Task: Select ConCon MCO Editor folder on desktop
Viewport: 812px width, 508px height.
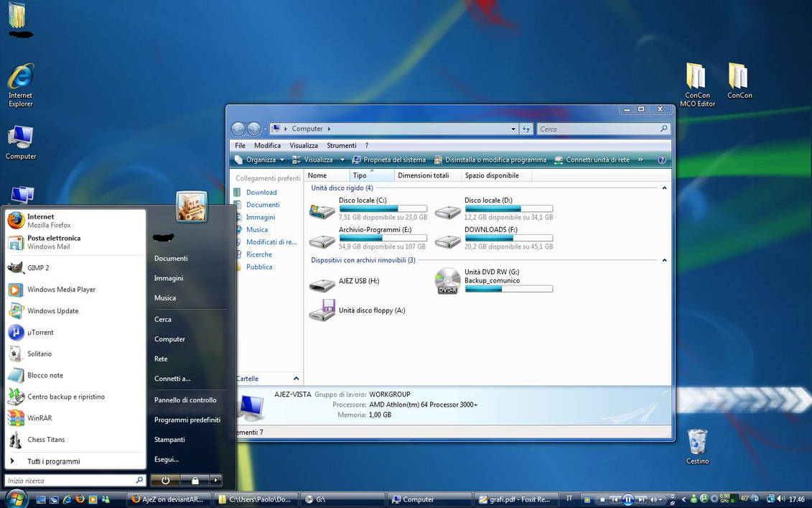Action: tap(697, 85)
